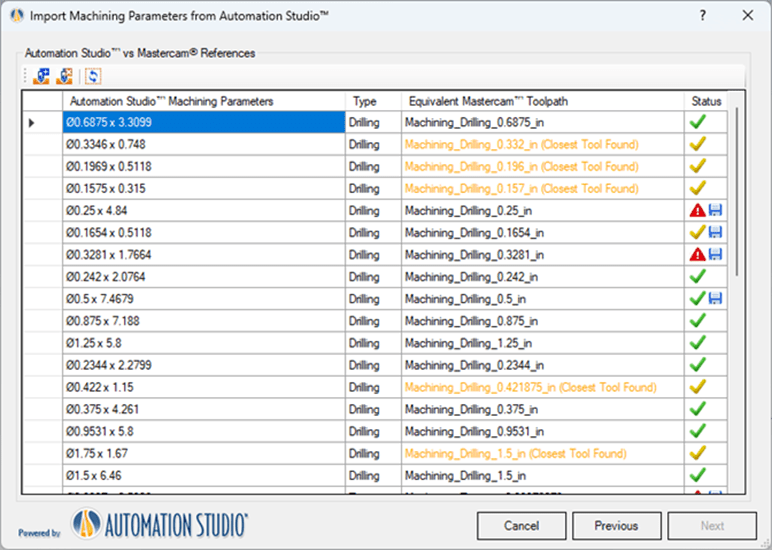Click the second tool icon with orange X badge
Image resolution: width=772 pixels, height=550 pixels.
64,76
